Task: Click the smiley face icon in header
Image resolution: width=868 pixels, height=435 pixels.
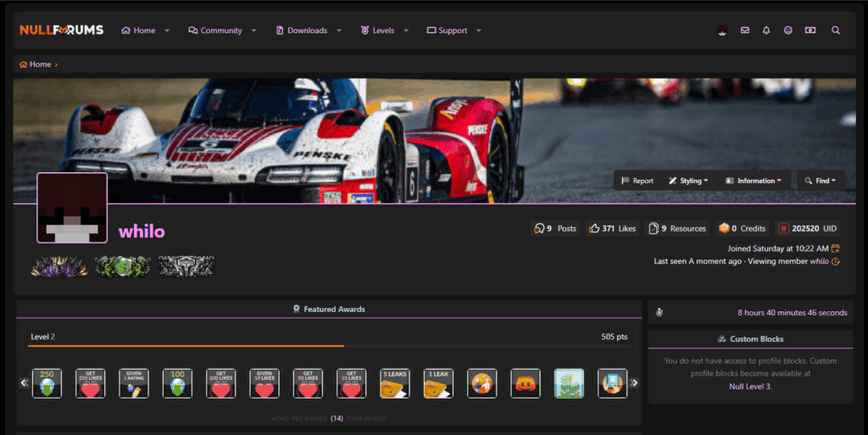Action: 788,31
